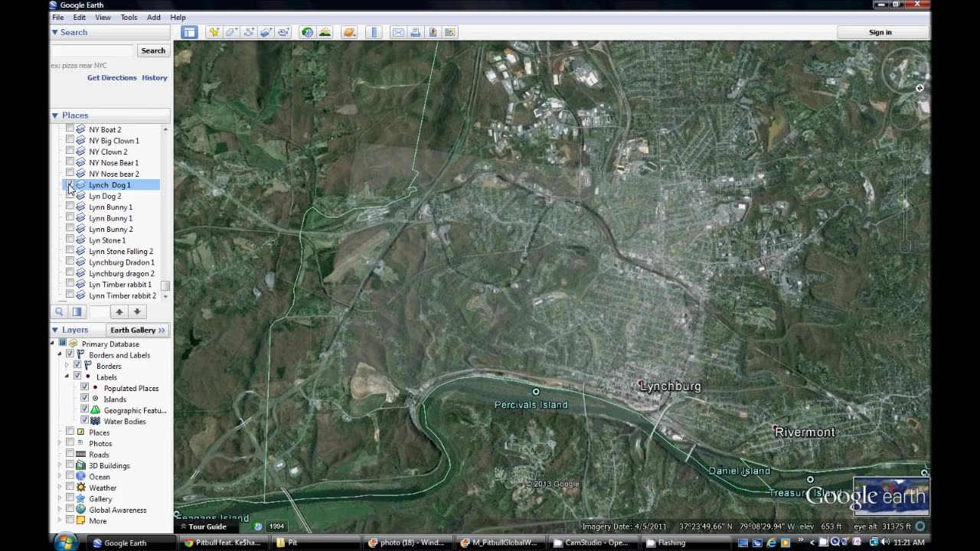Toggle the sunlight across landscape icon
This screenshot has width=980, height=551.
click(325, 32)
